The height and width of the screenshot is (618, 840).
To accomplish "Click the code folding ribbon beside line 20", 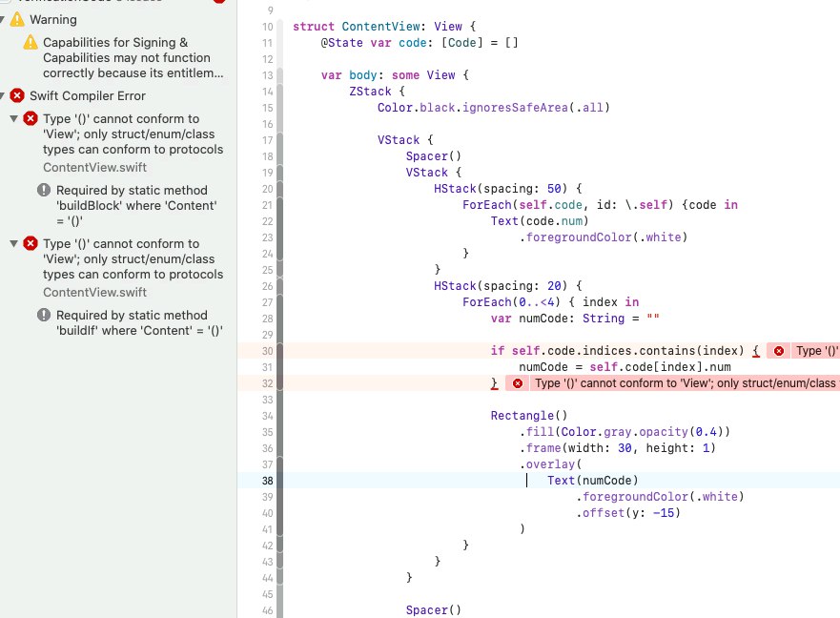I will pyautogui.click(x=279, y=189).
